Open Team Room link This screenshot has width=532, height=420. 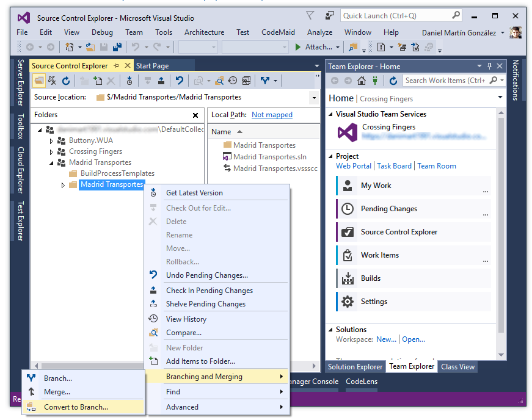pyautogui.click(x=437, y=166)
